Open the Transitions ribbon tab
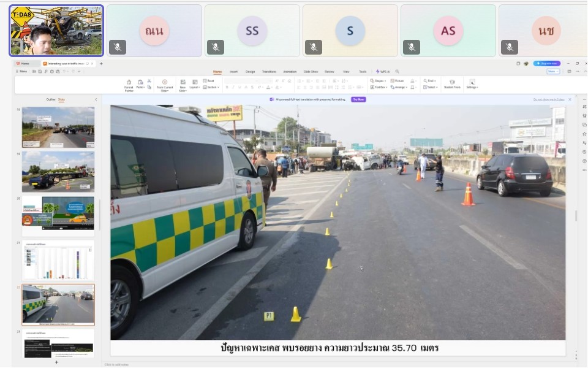This screenshot has height=368, width=588. pyautogui.click(x=269, y=71)
